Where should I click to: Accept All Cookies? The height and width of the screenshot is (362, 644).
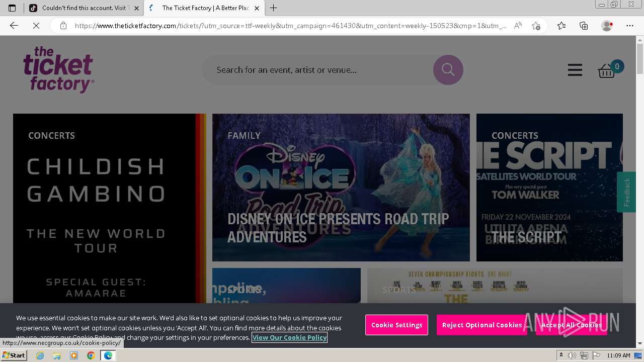572,325
